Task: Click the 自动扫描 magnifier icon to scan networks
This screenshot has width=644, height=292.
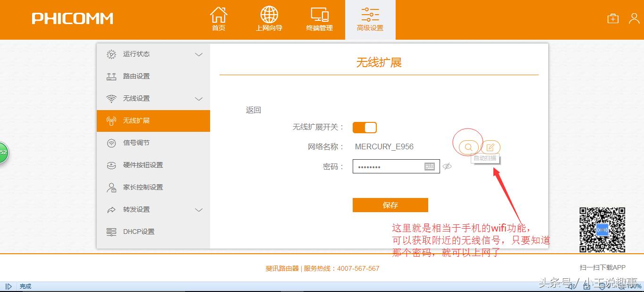Action: point(468,147)
